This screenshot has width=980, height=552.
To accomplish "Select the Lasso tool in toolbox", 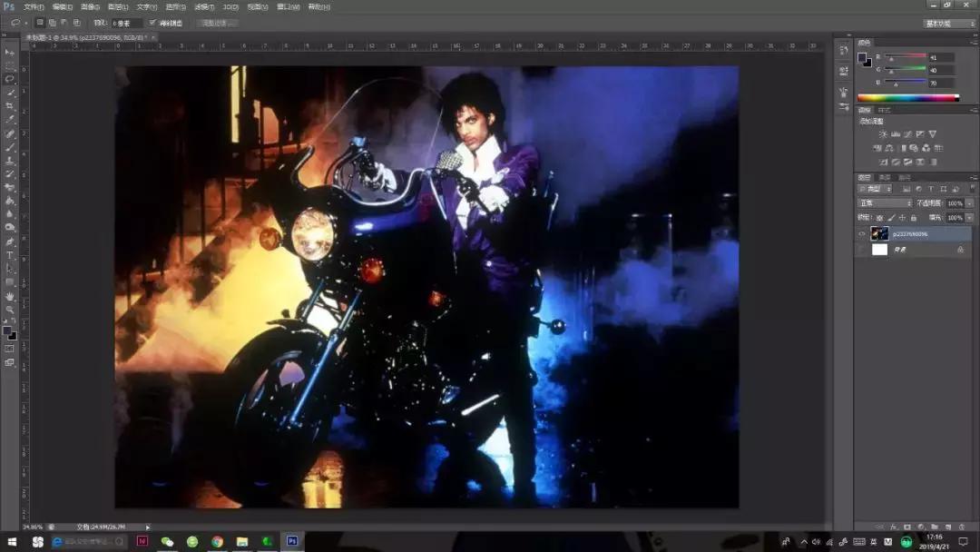I will (x=9, y=79).
